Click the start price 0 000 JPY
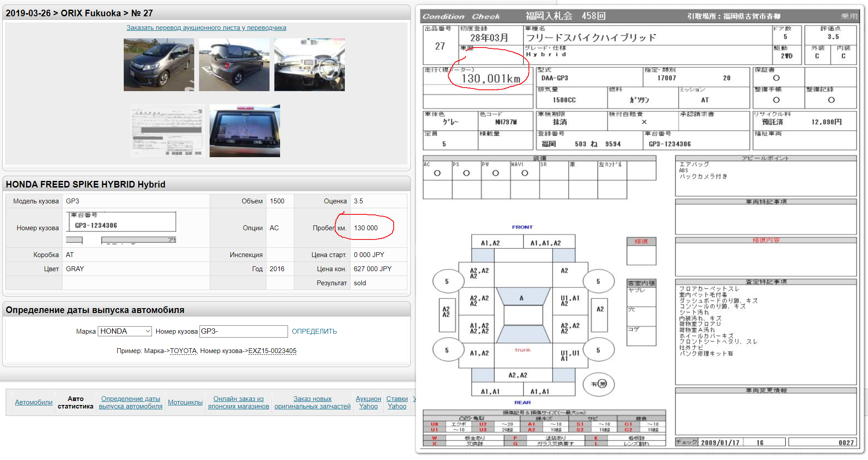Screen dimensions: 868x460 369,255
